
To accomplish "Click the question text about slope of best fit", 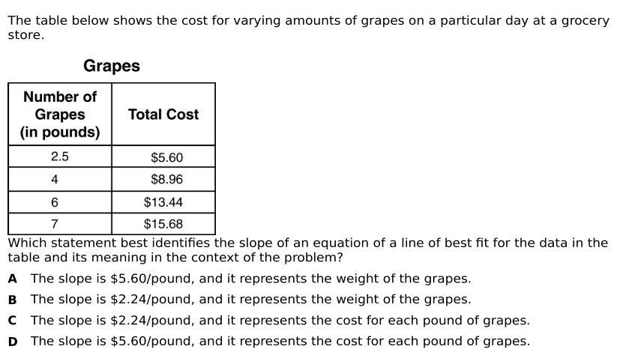I will (x=308, y=250).
